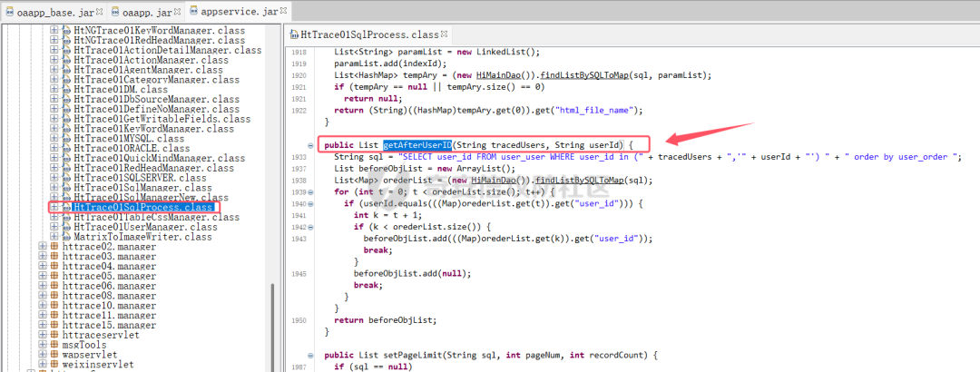Click the jar icon on oaapp_base.jar tab
980x372 pixels.
[x=9, y=12]
